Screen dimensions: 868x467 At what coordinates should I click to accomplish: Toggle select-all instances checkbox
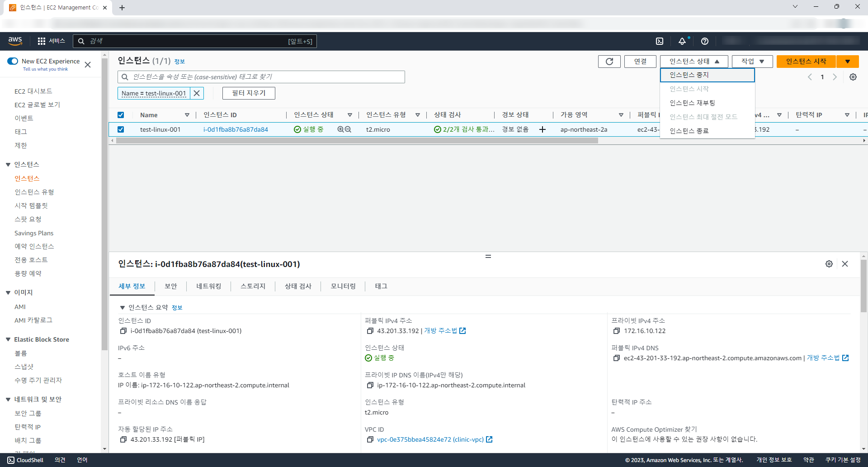121,115
